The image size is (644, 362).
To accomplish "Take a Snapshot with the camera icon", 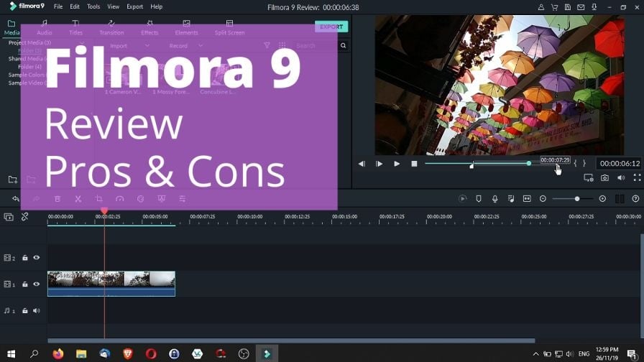I will pos(604,177).
